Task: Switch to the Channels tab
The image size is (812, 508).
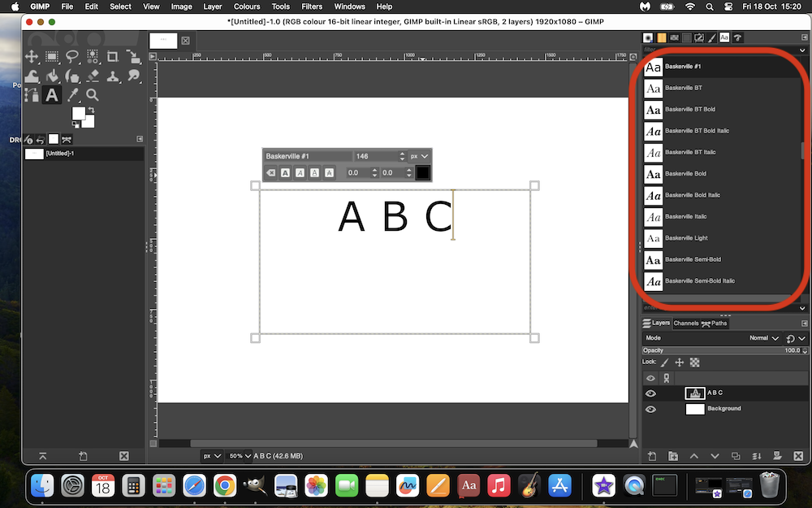Action: 686,323
